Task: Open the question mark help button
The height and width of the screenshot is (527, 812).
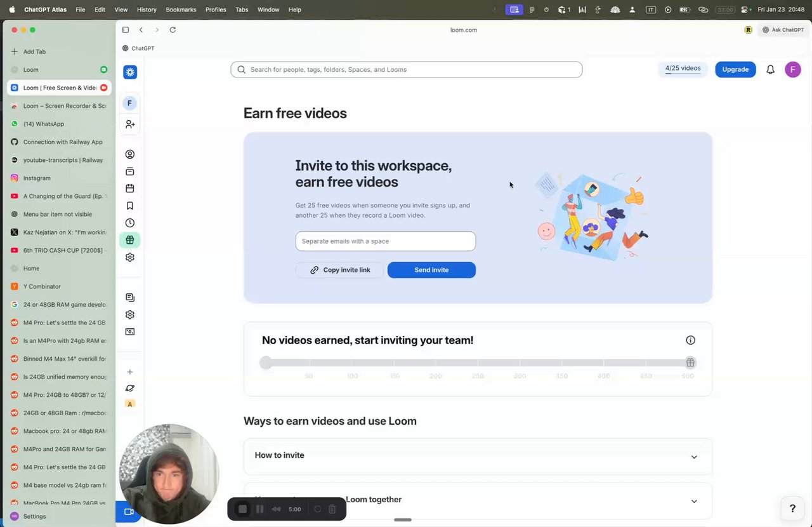Action: point(792,509)
